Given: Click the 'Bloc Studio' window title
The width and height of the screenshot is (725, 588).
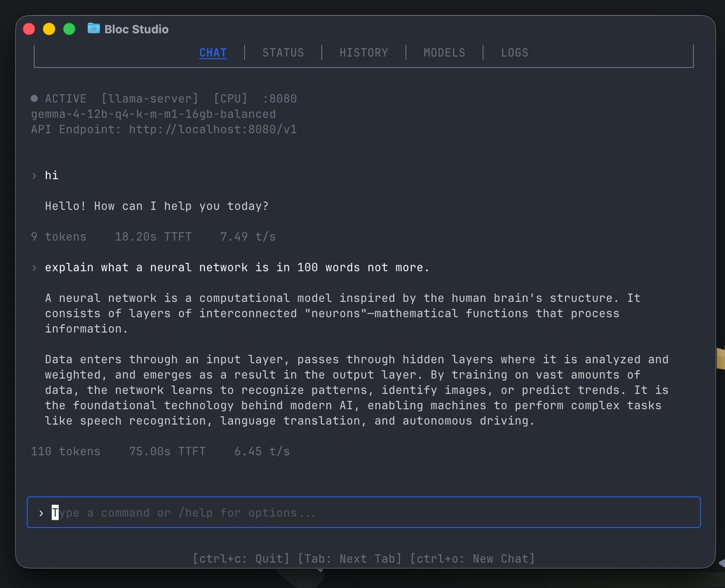Looking at the screenshot, I should coord(137,29).
